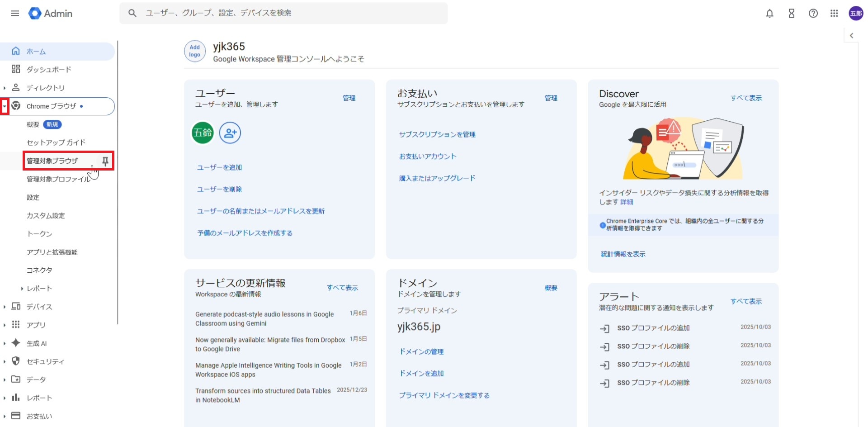Open the purple account avatar
The width and height of the screenshot is (868, 427).
coord(856,14)
